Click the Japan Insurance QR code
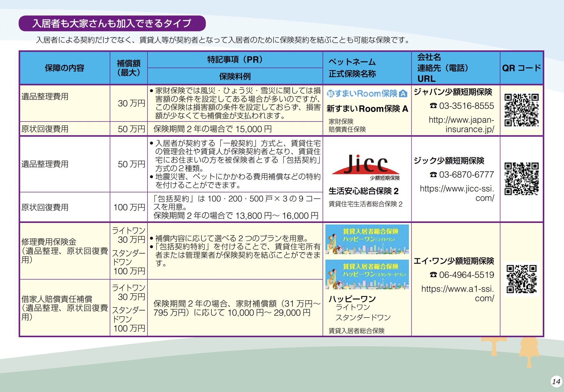Viewport: 564px width, 392px height. point(521,110)
